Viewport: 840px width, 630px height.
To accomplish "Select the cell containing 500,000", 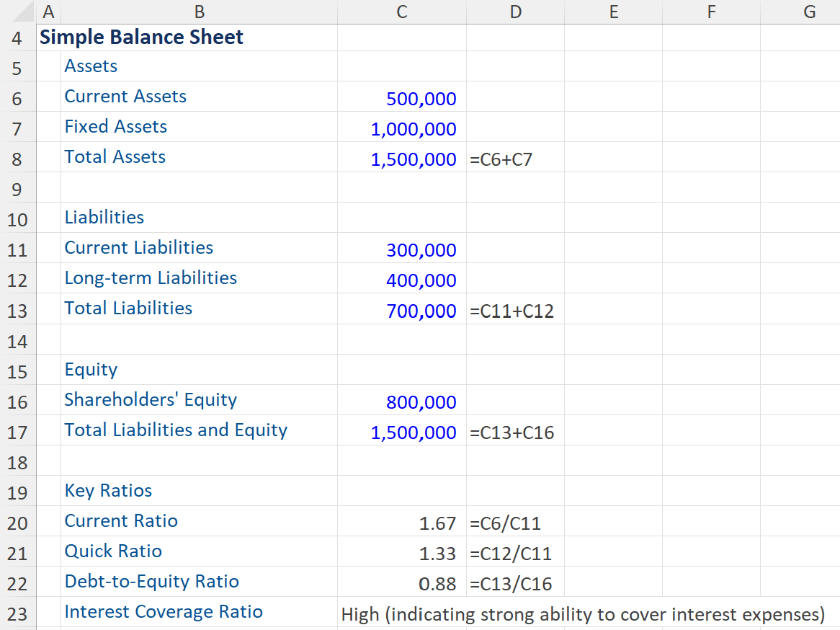I will 401,98.
